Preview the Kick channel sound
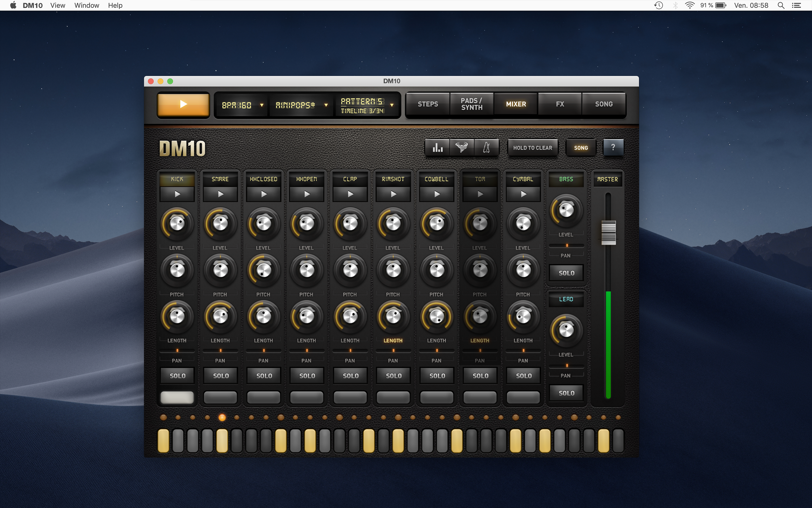Image resolution: width=812 pixels, height=508 pixels. pos(177,194)
